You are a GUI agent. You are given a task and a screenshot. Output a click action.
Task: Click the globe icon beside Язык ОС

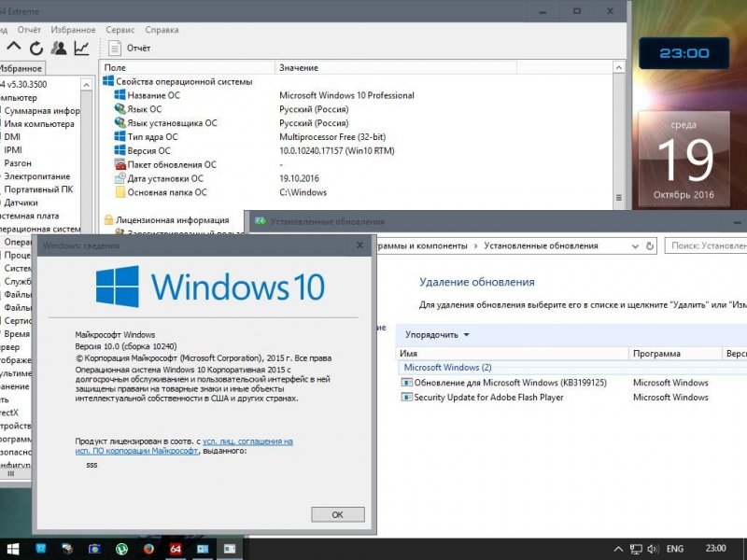(x=120, y=109)
